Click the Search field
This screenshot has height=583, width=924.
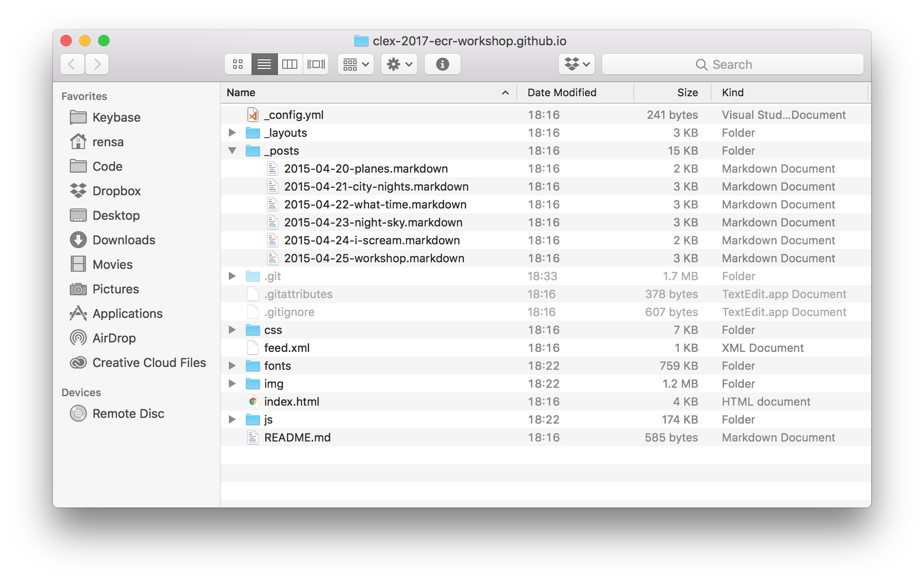pyautogui.click(x=732, y=64)
